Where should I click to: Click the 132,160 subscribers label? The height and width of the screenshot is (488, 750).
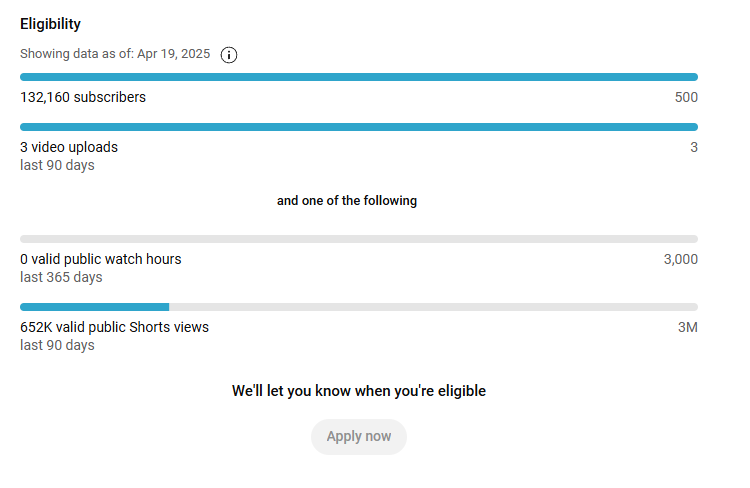[x=83, y=97]
